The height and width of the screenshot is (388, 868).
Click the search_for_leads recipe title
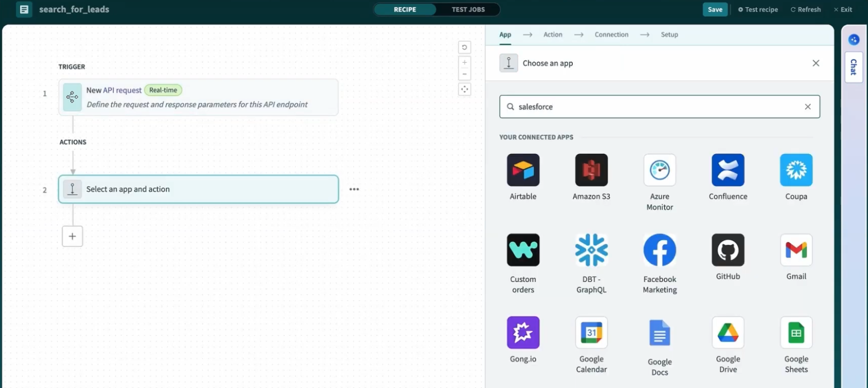[74, 9]
